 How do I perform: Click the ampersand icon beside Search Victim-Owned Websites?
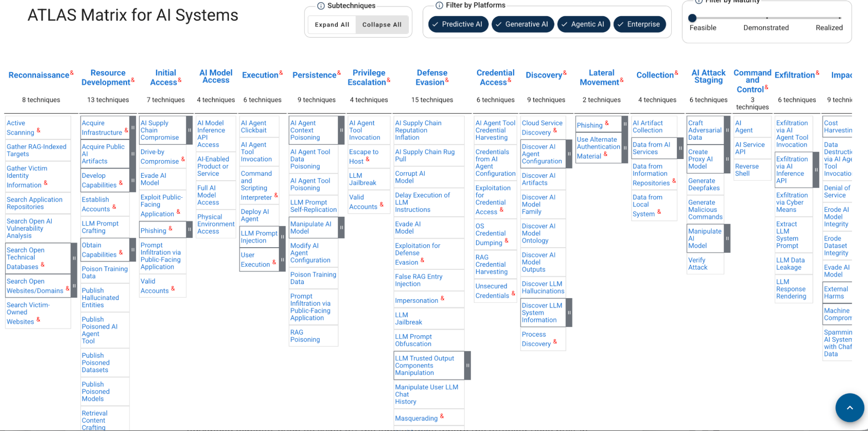point(38,319)
